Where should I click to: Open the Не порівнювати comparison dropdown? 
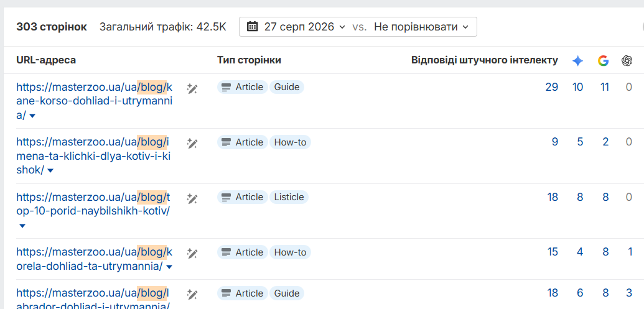click(x=421, y=27)
